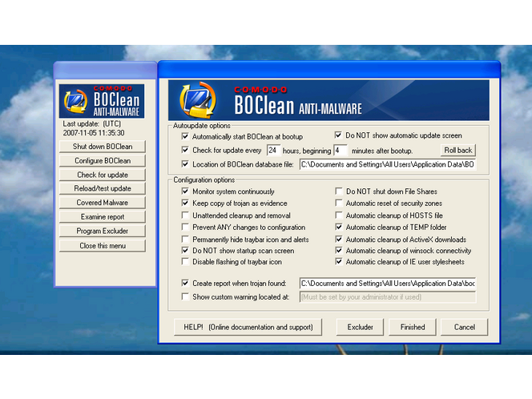Viewport: 532px width, 399px height.
Task: Open Program Excluder from menu
Action: [x=103, y=231]
